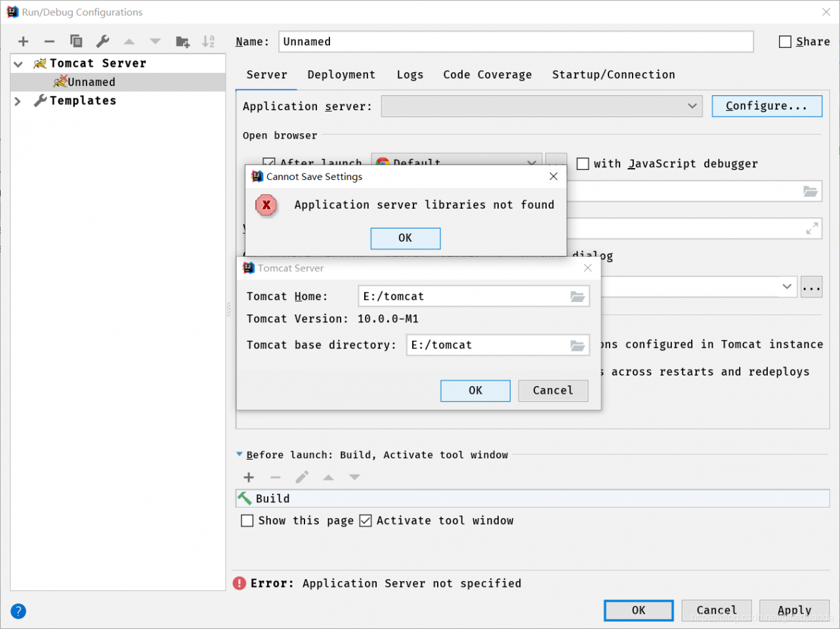Screen dimensions: 840x629
Task: Confirm the Cannot Save Settings alert with OK
Action: (406, 238)
